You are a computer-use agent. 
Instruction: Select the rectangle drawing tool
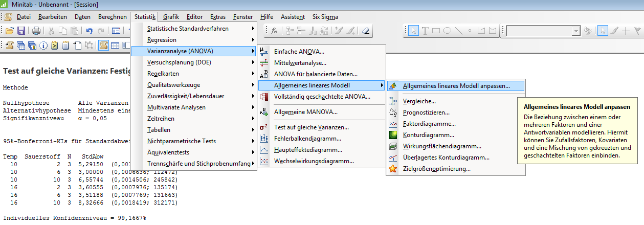pos(436,31)
